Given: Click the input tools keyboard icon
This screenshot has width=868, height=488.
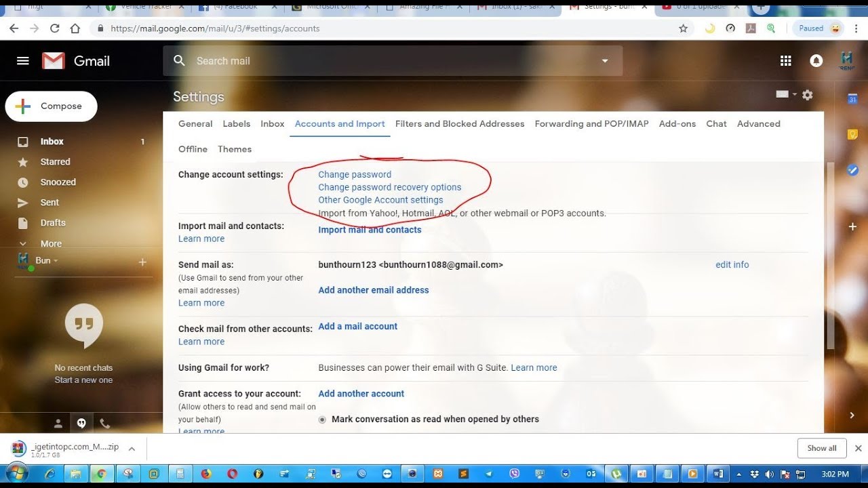Looking at the screenshot, I should coord(783,94).
